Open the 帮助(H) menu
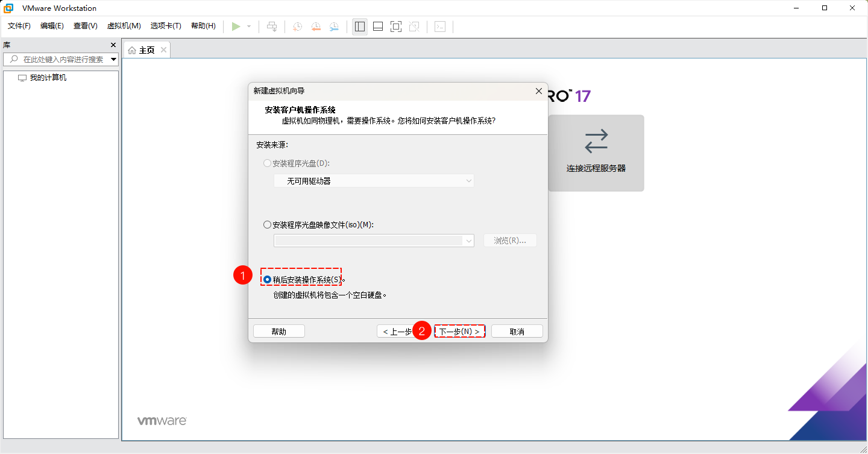Viewport: 868px width, 454px height. (x=203, y=26)
